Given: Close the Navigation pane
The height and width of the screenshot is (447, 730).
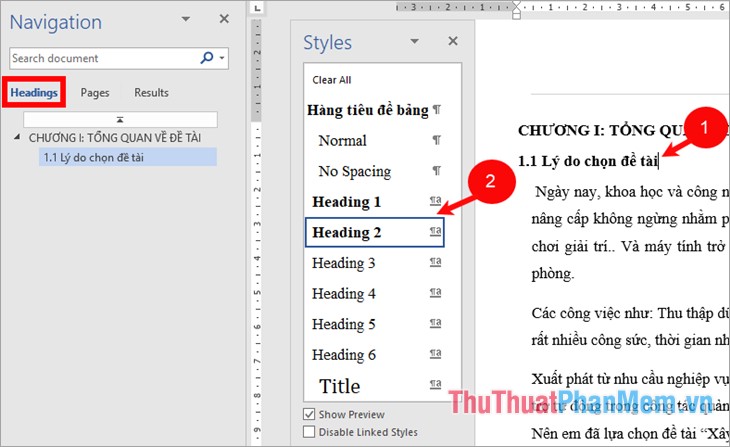Looking at the screenshot, I should coord(224,19).
